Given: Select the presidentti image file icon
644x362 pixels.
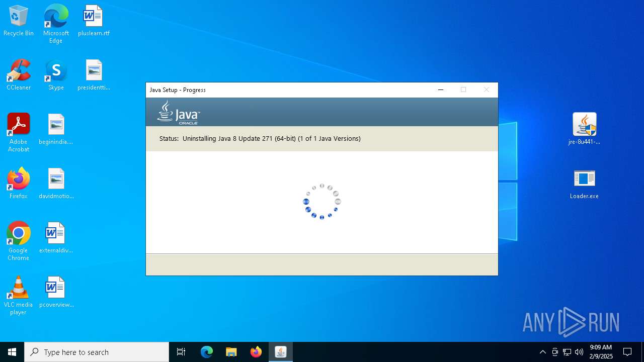Looking at the screenshot, I should pyautogui.click(x=94, y=75).
